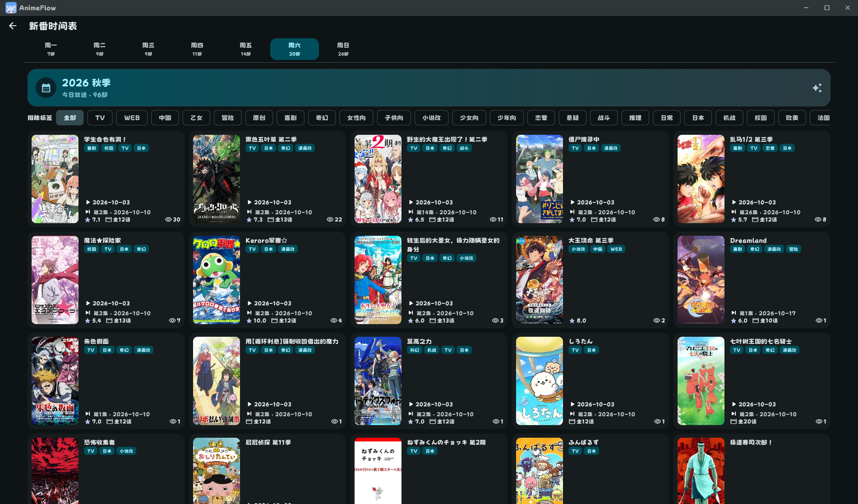Switch to the 周三 tab

tap(148, 49)
